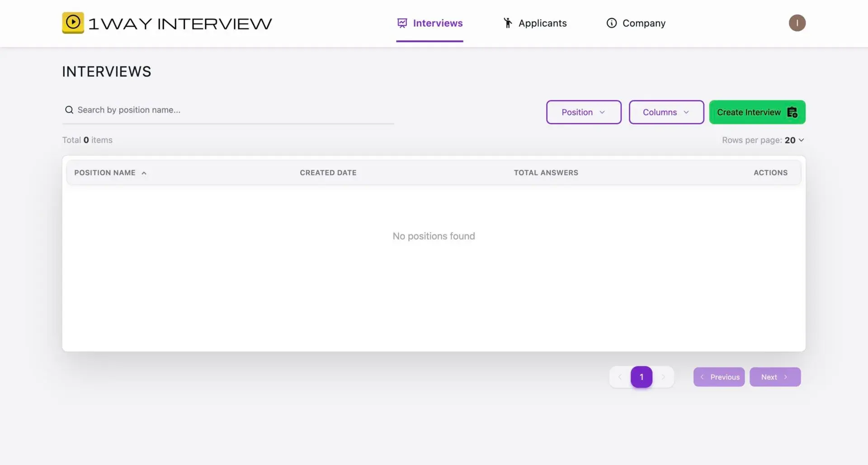
Task: Change rows per page from 20
Action: [793, 140]
